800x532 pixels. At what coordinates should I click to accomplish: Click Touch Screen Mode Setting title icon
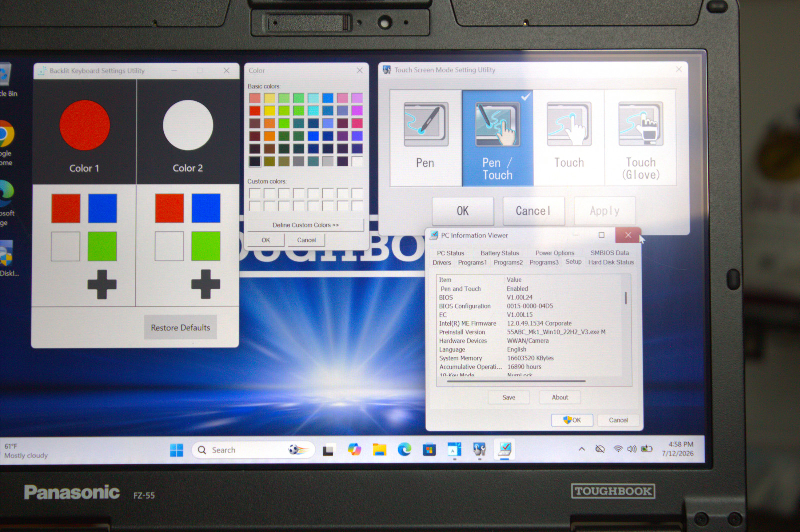coord(387,70)
